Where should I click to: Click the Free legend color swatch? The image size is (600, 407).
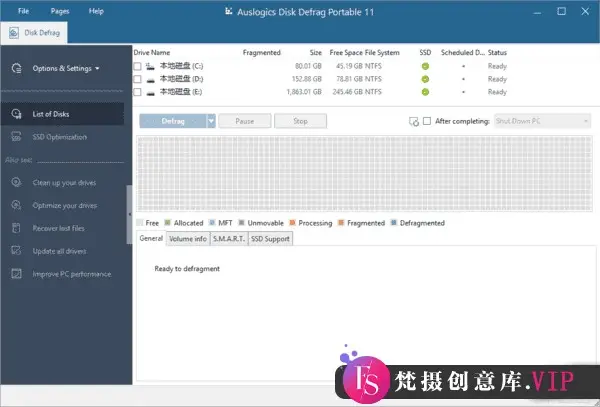(x=140, y=223)
